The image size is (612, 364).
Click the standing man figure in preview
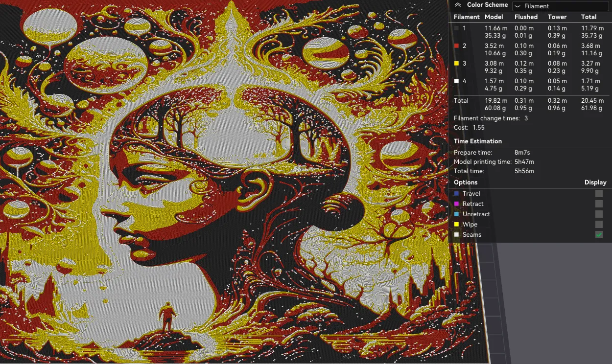167,317
